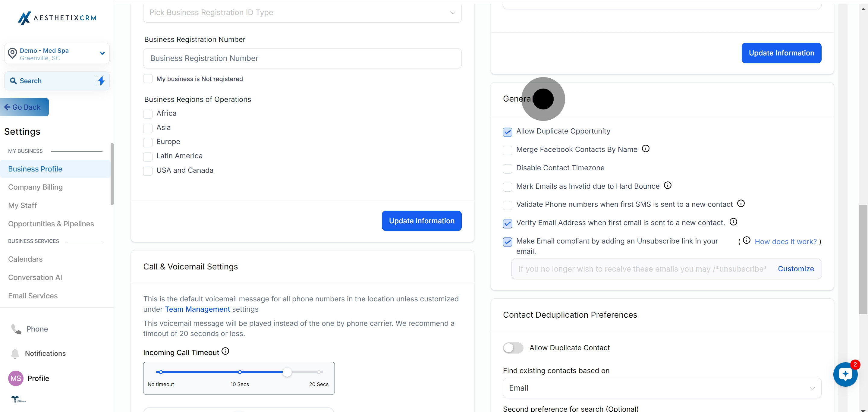Go to Opportunities & Pipelines settings
This screenshot has width=868, height=412.
point(51,224)
